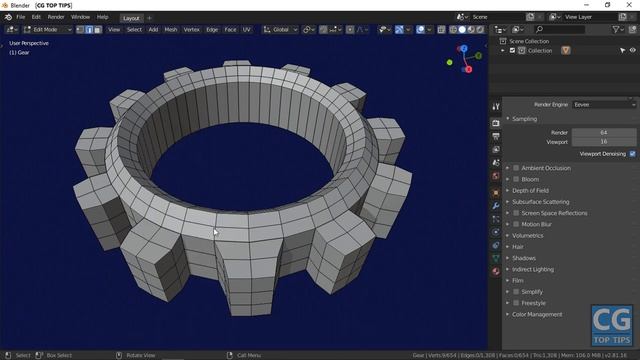Open the UV menu

pyautogui.click(x=247, y=29)
